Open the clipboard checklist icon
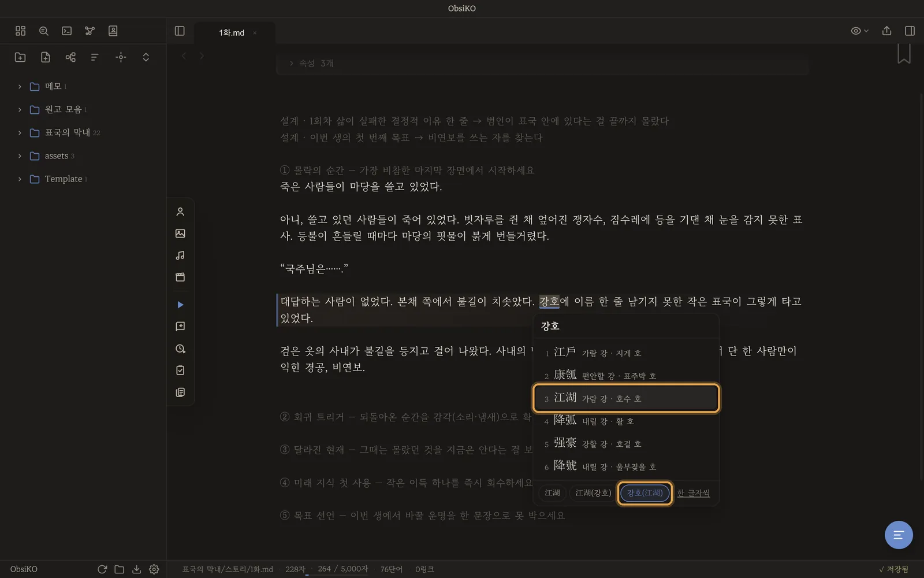 [x=180, y=370]
